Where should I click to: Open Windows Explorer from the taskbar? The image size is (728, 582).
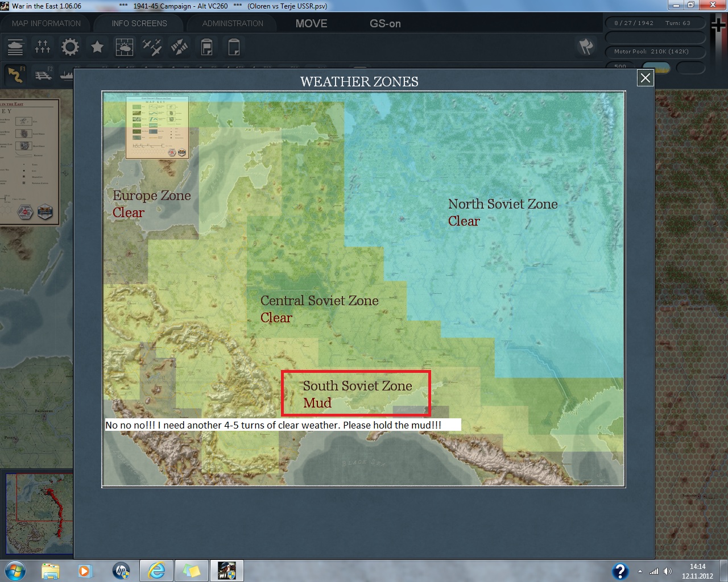50,571
